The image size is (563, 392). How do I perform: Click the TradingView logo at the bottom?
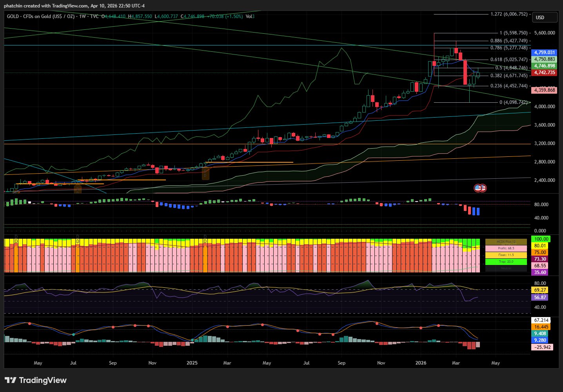36,380
